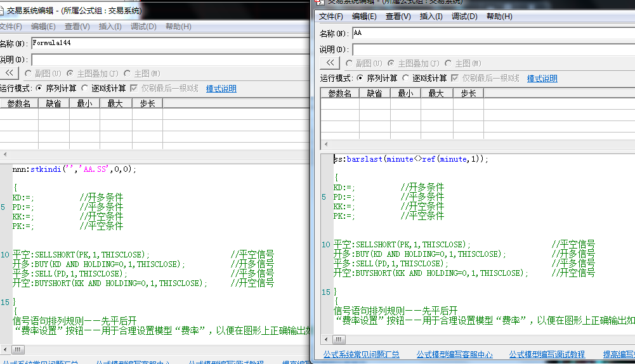This screenshot has width=635, height=364.
Task: Click 参数名 column header in left window
Action: click(x=19, y=103)
